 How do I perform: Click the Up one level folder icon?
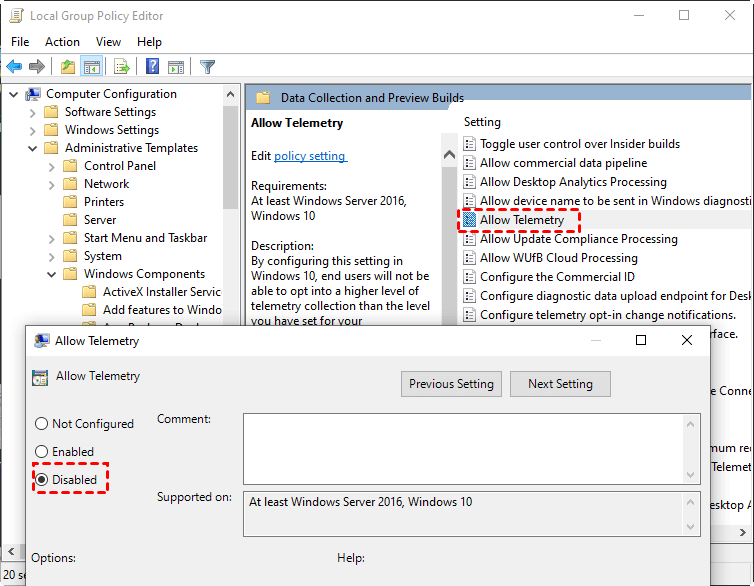[68, 66]
